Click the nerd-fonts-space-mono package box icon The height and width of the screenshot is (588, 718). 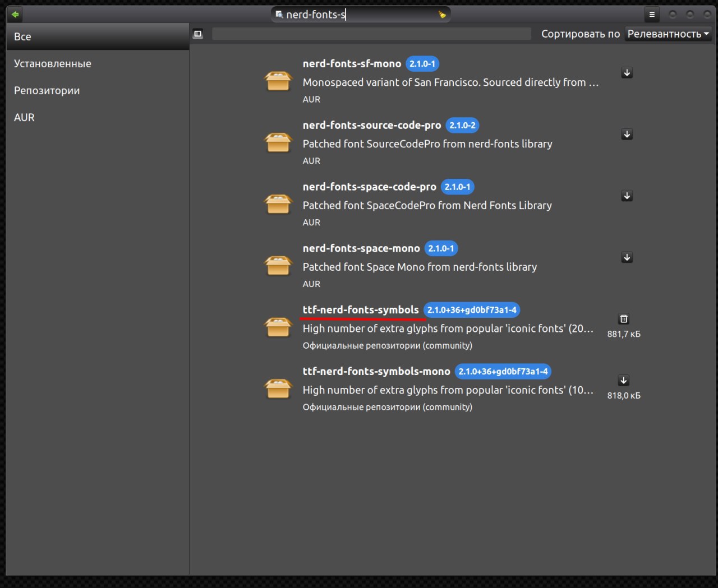coord(278,266)
